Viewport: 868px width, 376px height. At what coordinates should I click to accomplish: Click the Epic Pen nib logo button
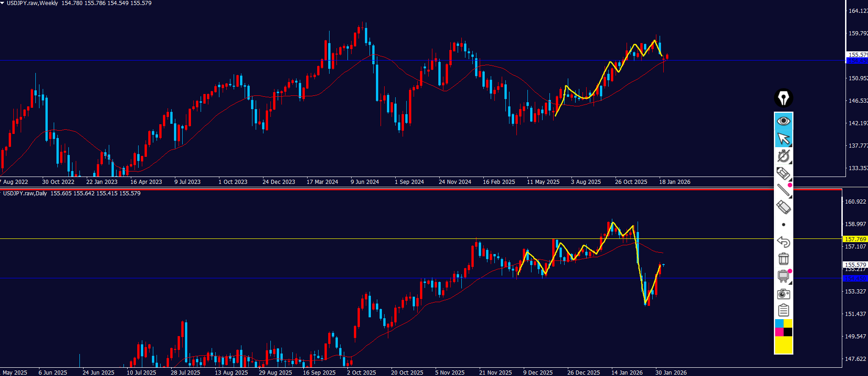point(784,98)
